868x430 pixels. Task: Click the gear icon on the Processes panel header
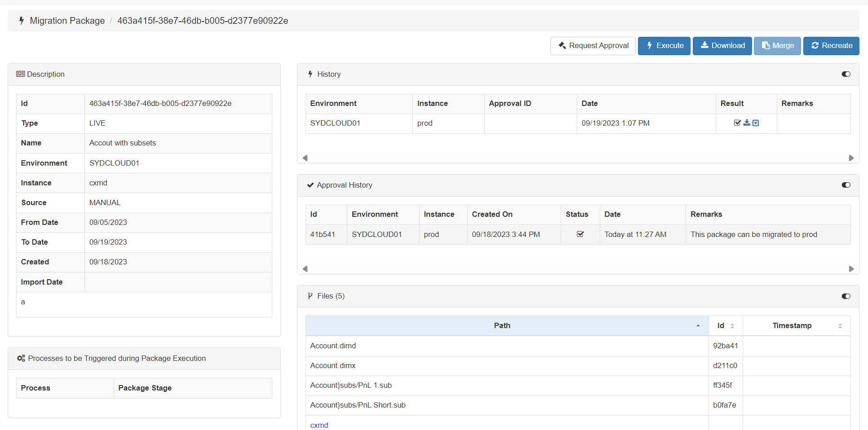click(21, 358)
